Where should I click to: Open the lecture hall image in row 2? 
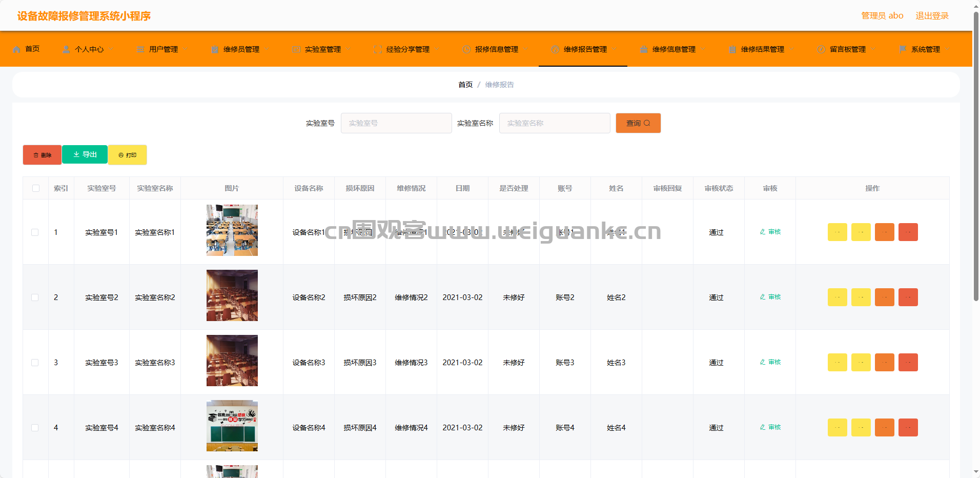(x=232, y=295)
